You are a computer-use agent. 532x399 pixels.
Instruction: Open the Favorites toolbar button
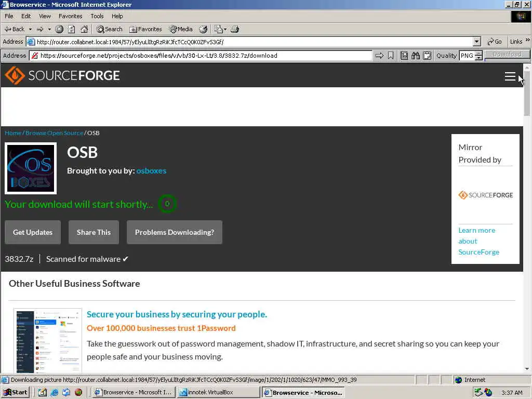coord(145,29)
